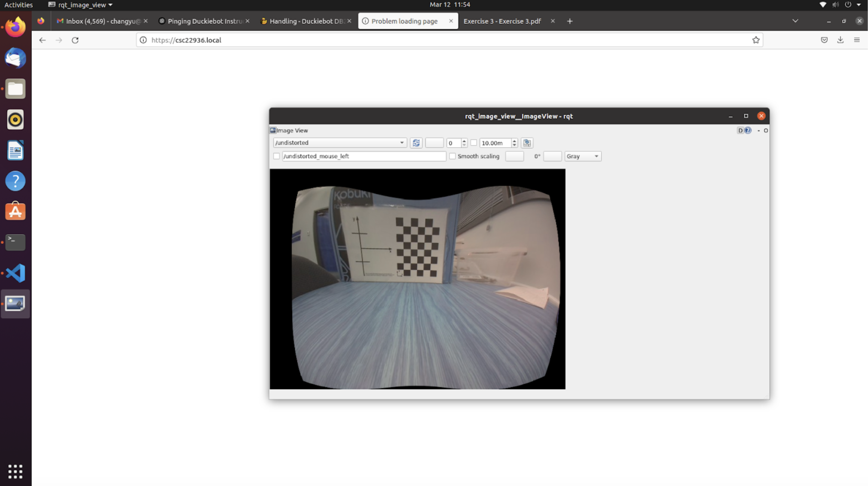The image size is (868, 486).
Task: Open Visual Studio Code from dock
Action: click(x=15, y=273)
